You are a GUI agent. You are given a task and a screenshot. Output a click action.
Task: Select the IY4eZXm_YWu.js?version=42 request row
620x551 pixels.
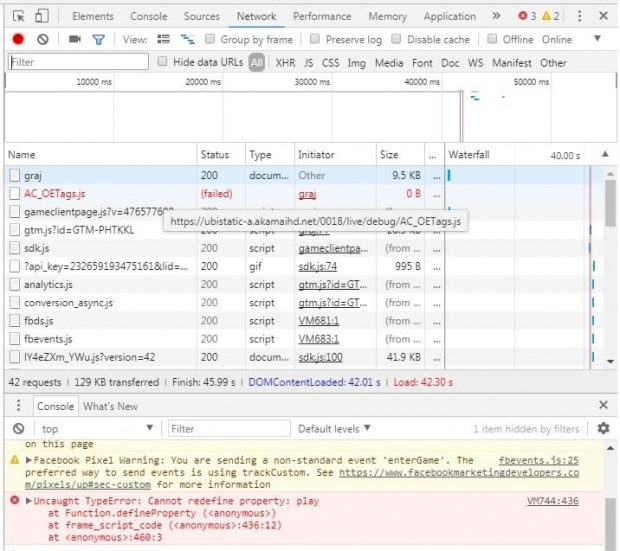point(224,357)
